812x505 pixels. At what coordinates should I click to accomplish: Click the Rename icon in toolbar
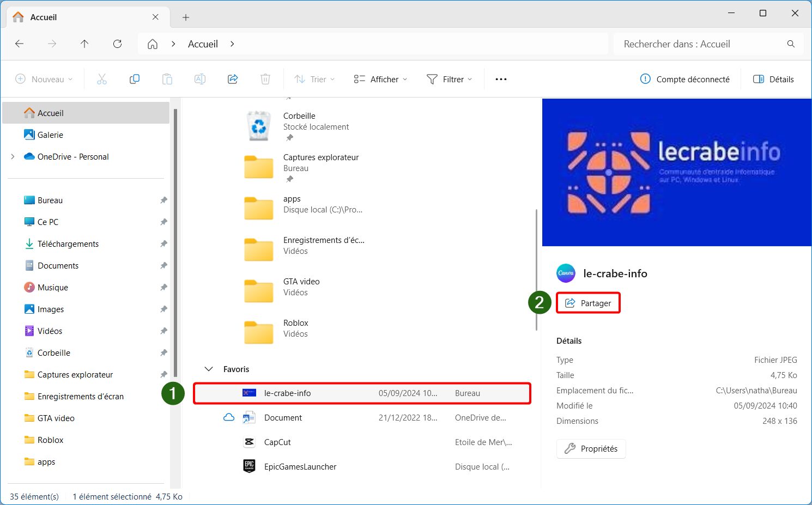(x=200, y=79)
